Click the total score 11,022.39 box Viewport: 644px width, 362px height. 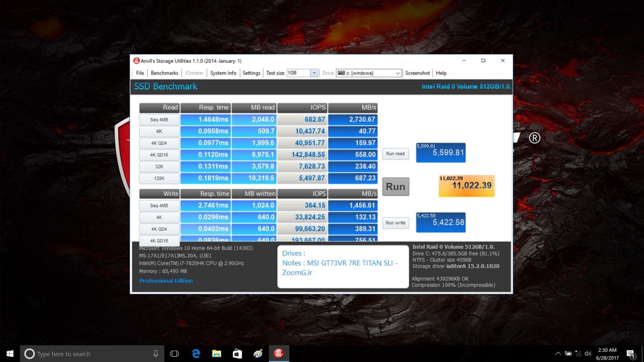coord(467,186)
